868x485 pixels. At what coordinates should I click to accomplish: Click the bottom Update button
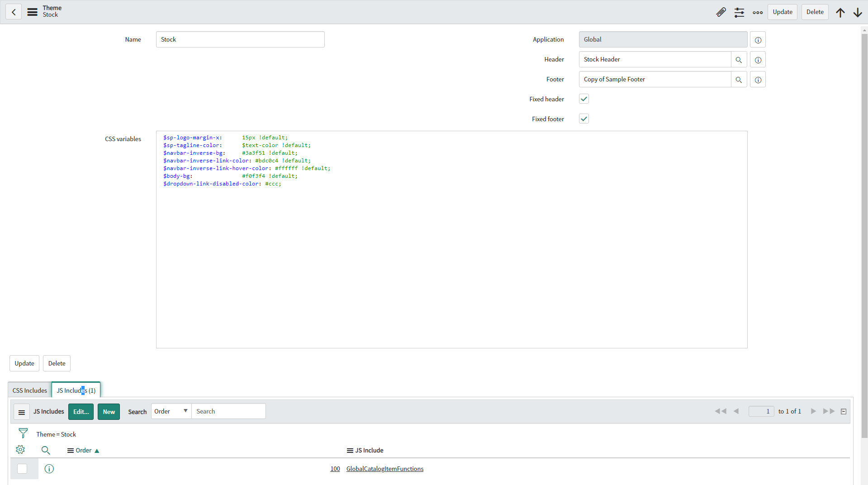click(x=24, y=363)
